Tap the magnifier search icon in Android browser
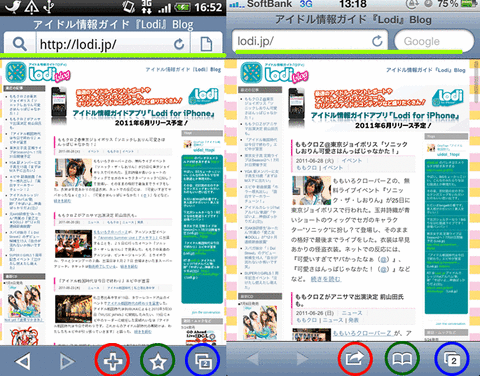Viewport: 480px width, 376px height. tap(20, 44)
